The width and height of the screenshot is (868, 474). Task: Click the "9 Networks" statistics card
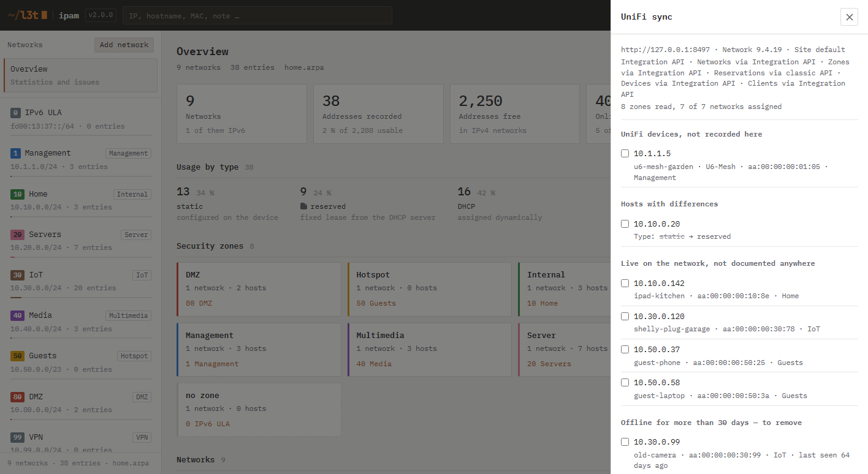(x=242, y=114)
